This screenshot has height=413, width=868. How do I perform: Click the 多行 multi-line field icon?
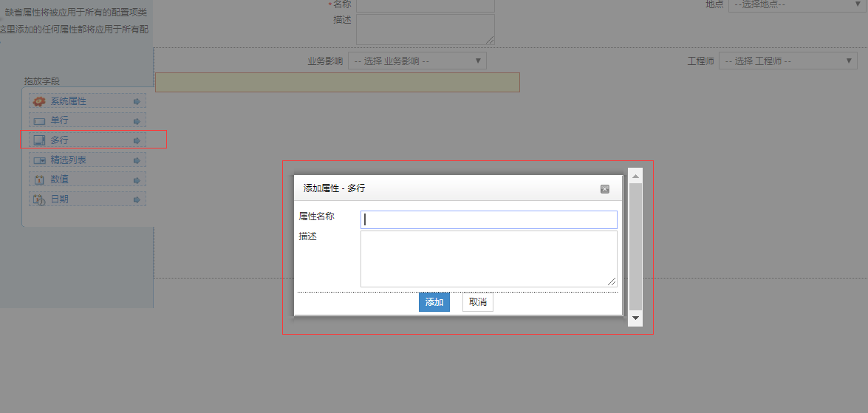[38, 140]
